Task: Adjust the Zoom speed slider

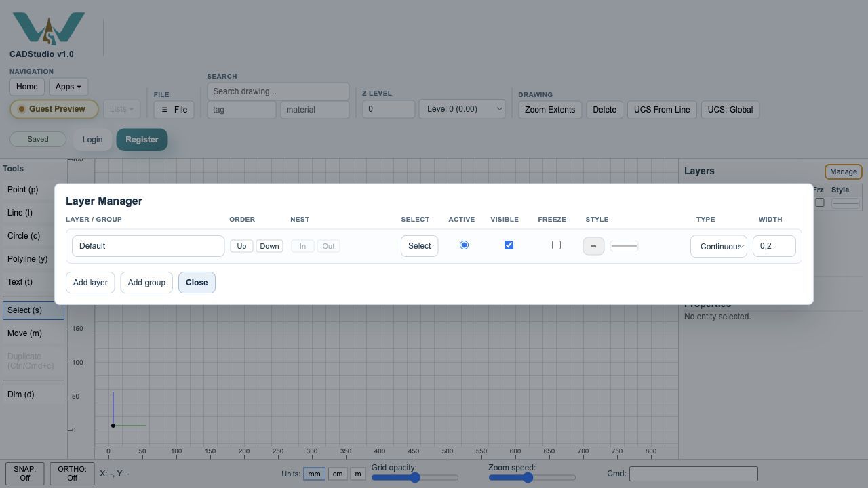Action: [x=532, y=477]
